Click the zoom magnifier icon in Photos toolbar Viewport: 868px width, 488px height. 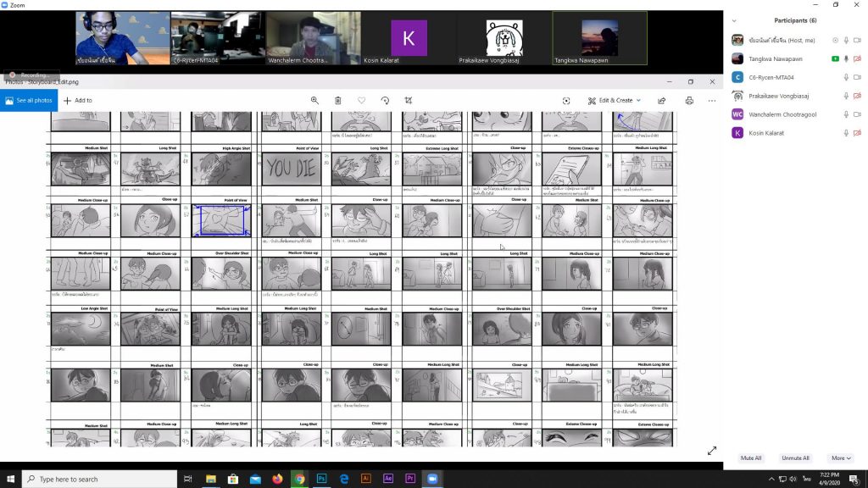(x=314, y=100)
